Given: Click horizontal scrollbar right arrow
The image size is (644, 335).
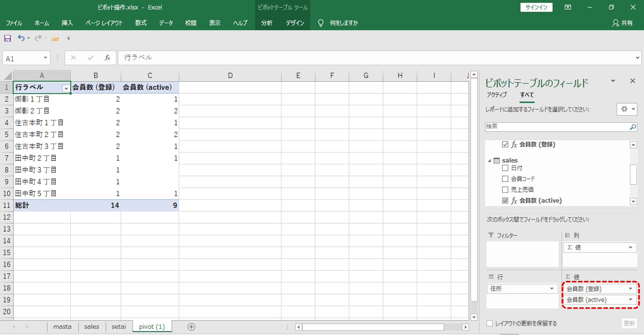Looking at the screenshot, I should (465, 327).
